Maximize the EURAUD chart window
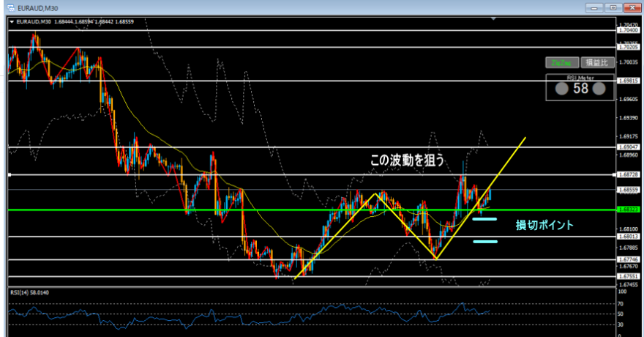 coord(613,7)
